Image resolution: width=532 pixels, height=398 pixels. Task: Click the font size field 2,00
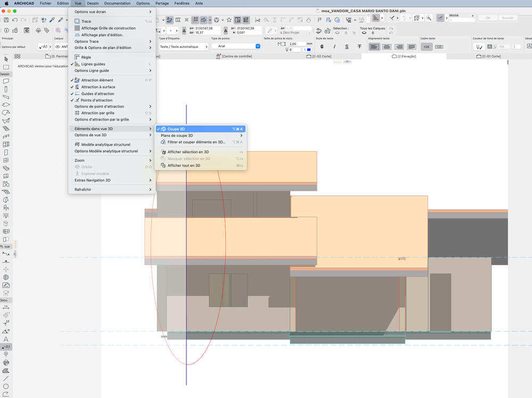(296, 44)
